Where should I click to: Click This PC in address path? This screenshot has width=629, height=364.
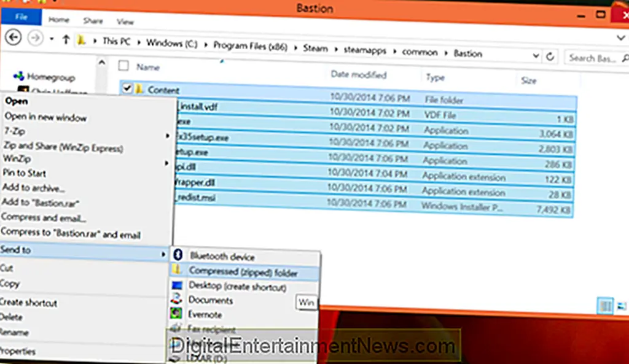116,41
